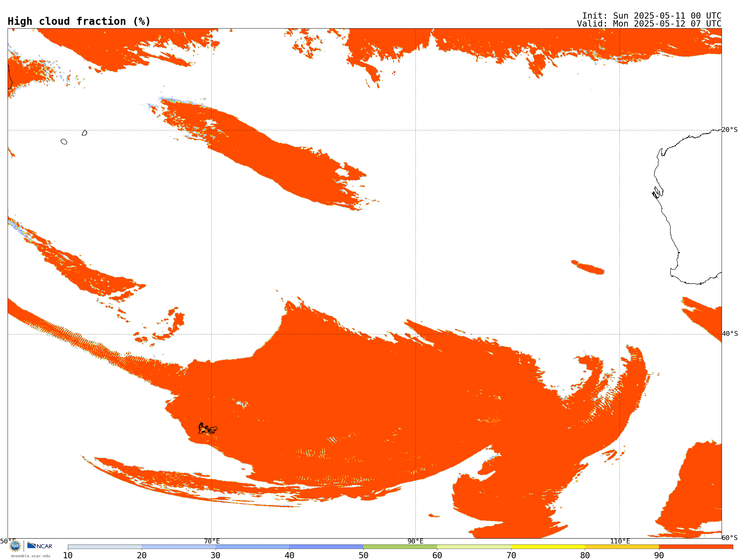Click the 50°E longitude label
This screenshot has width=744, height=560.
(8, 541)
